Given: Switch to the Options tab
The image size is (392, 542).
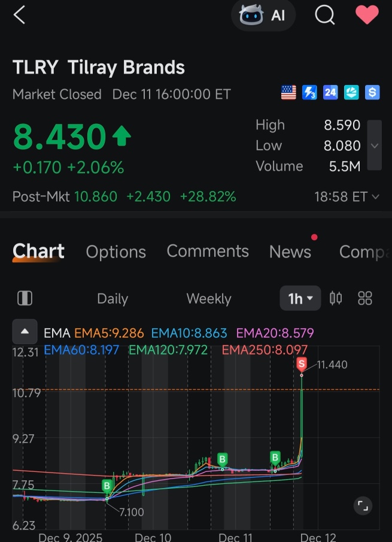Looking at the screenshot, I should click(x=116, y=252).
